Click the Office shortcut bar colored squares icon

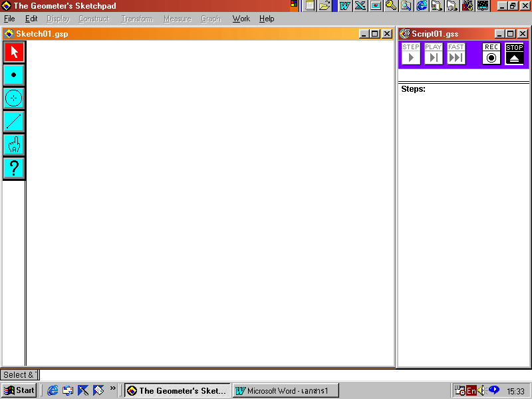pos(294,4)
